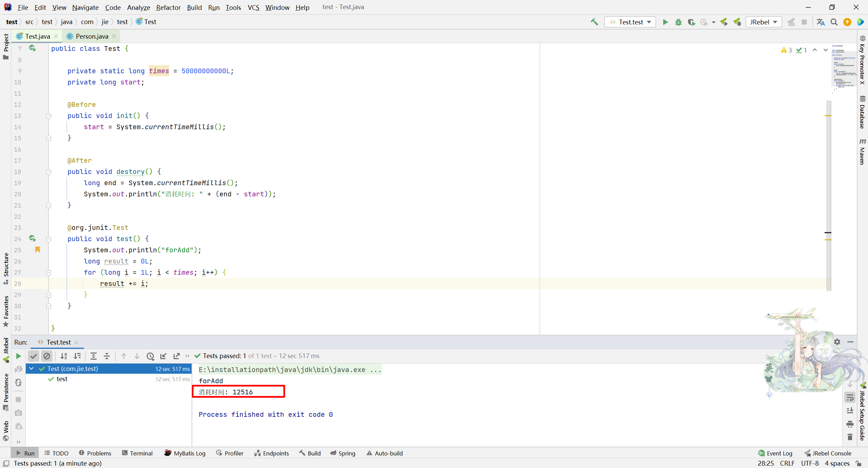
Task: Rerun the failed tests play icon
Action: pyautogui.click(x=18, y=356)
